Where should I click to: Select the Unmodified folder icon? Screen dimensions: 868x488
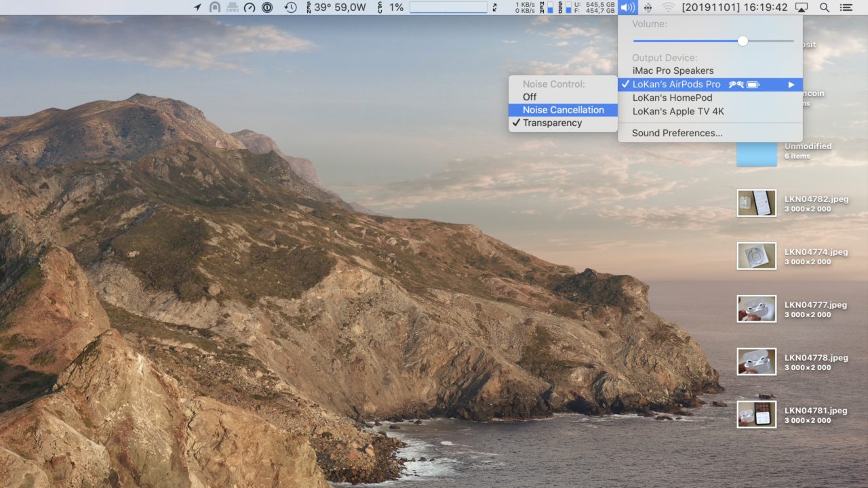click(757, 153)
